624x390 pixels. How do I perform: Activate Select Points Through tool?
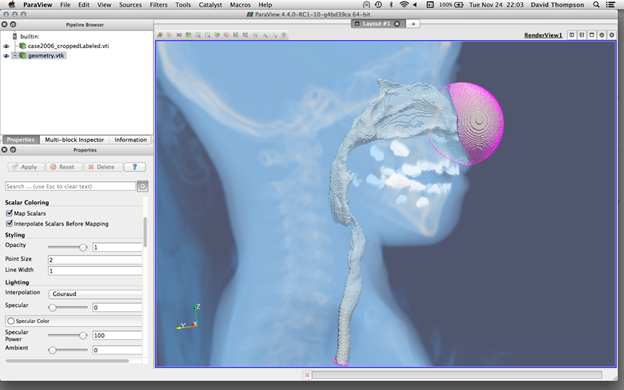(x=227, y=35)
